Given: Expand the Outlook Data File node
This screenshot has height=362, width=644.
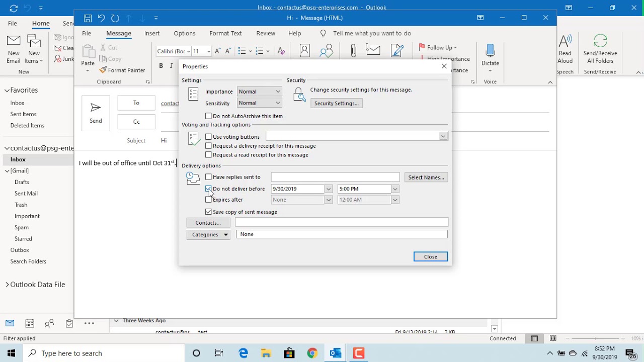Looking at the screenshot, I should point(7,285).
